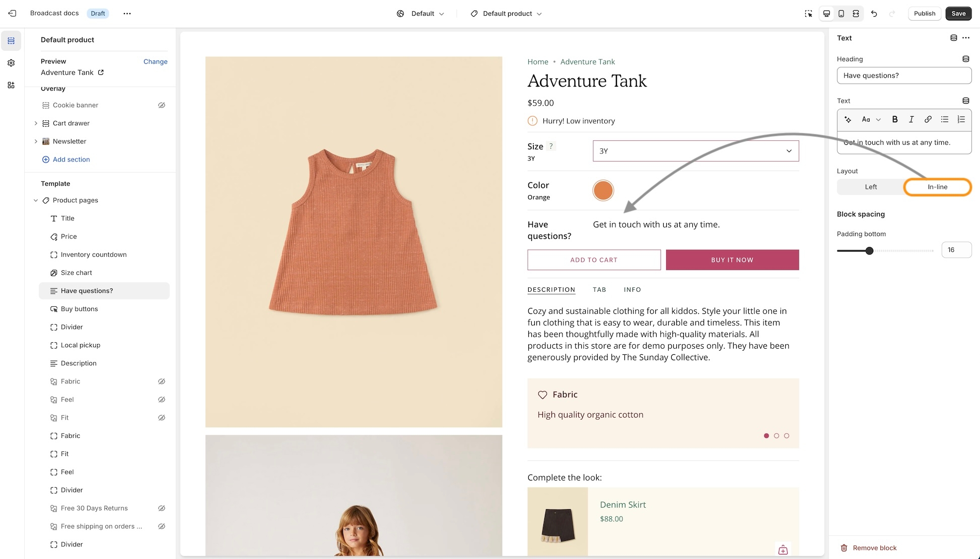Open the apps icon in left rail
Image resolution: width=980 pixels, height=559 pixels.
click(x=11, y=85)
